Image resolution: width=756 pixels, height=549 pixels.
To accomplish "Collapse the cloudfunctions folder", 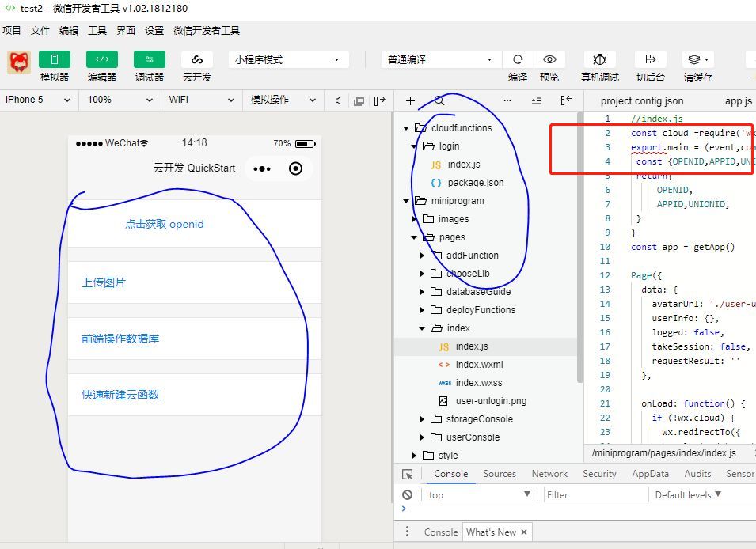I will [x=406, y=128].
